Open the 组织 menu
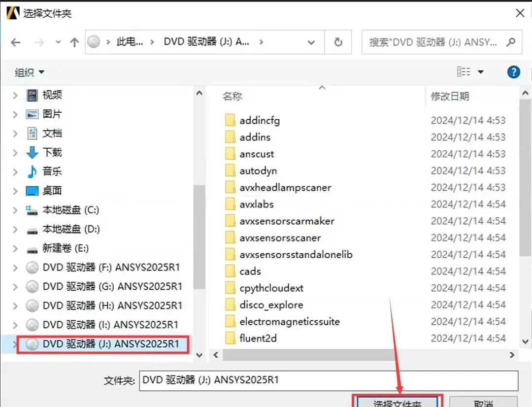Image resolution: width=532 pixels, height=407 pixels. (29, 72)
